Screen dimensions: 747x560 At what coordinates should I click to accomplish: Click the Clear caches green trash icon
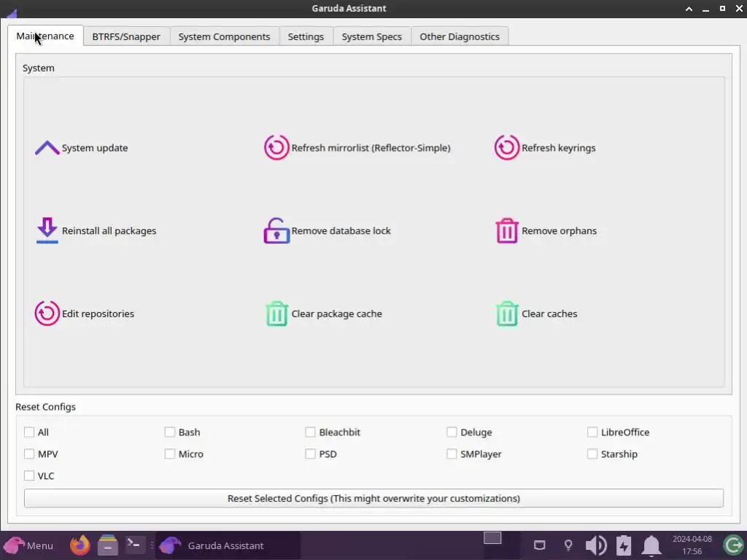[506, 314]
